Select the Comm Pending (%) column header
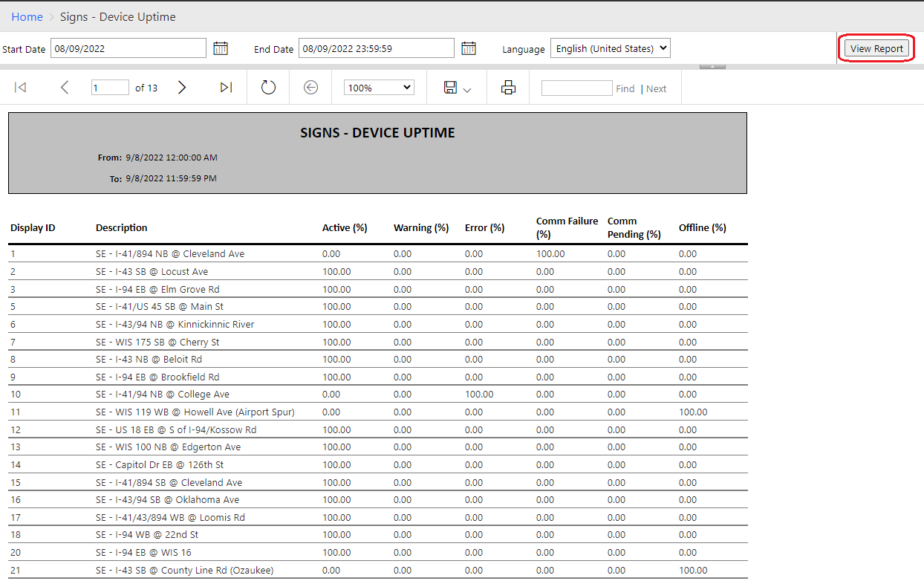The image size is (924, 584). pyautogui.click(x=634, y=227)
